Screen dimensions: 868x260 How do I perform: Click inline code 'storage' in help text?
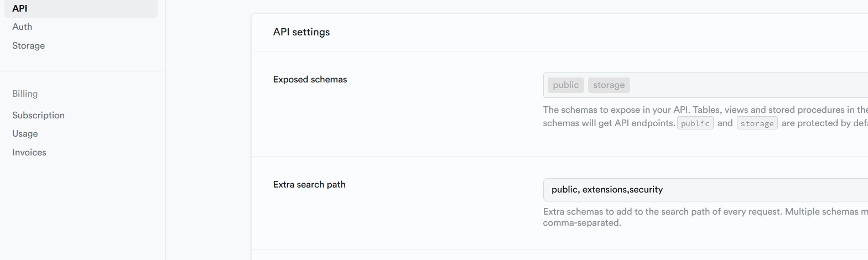(757, 123)
